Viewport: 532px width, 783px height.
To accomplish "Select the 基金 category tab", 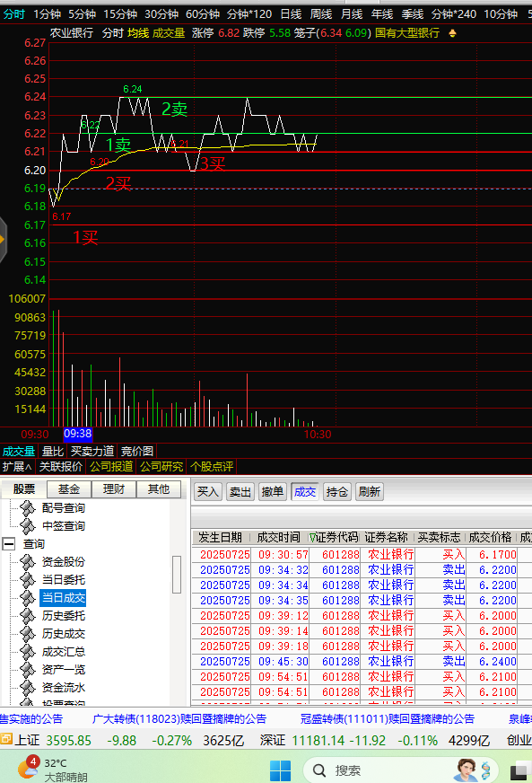I will (x=69, y=488).
